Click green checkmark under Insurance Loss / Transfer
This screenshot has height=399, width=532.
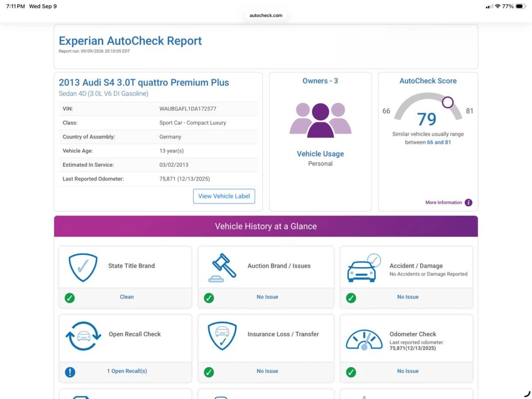coord(209,372)
